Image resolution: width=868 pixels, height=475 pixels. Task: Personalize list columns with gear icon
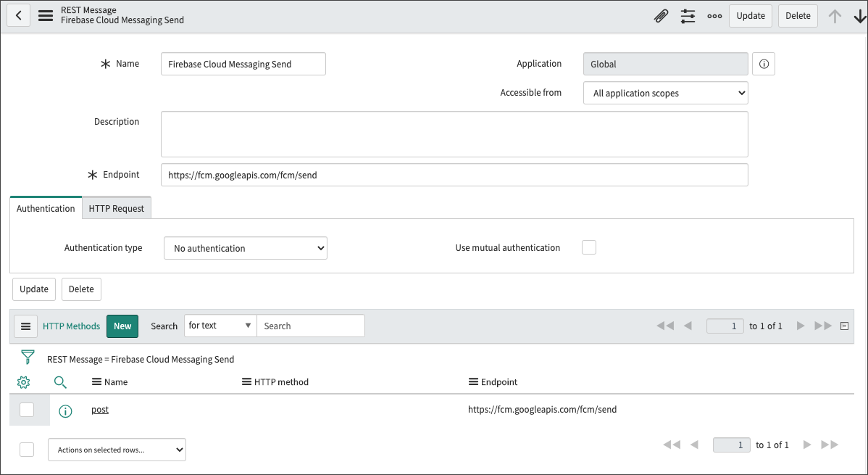coord(23,382)
